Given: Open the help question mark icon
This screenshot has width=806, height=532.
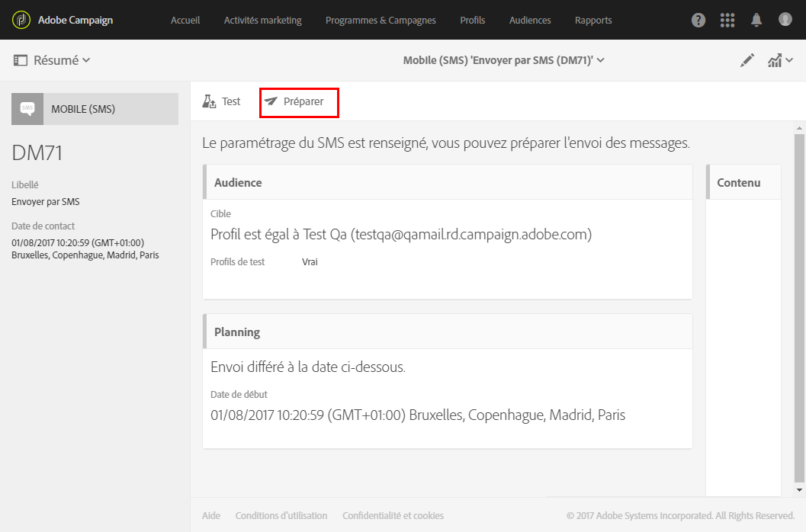Looking at the screenshot, I should pos(698,20).
